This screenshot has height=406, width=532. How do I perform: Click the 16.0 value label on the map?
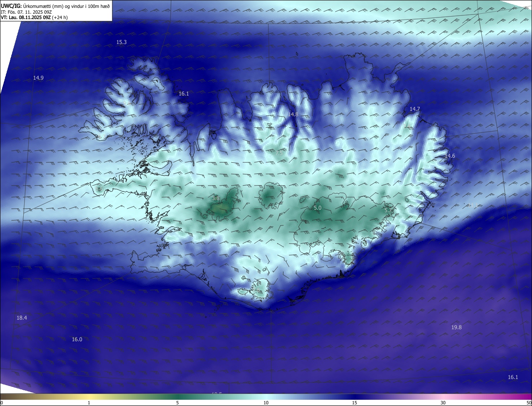point(77,340)
